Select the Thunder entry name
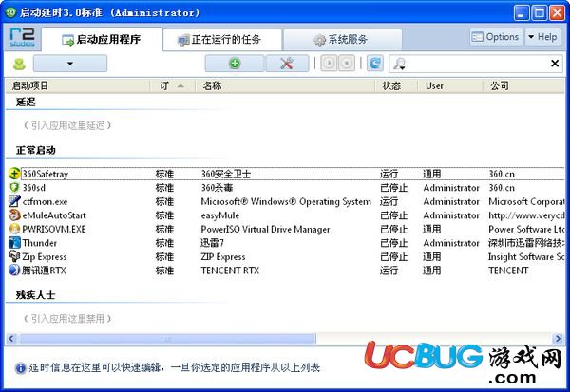The height and width of the screenshot is (392, 570). coord(40,243)
